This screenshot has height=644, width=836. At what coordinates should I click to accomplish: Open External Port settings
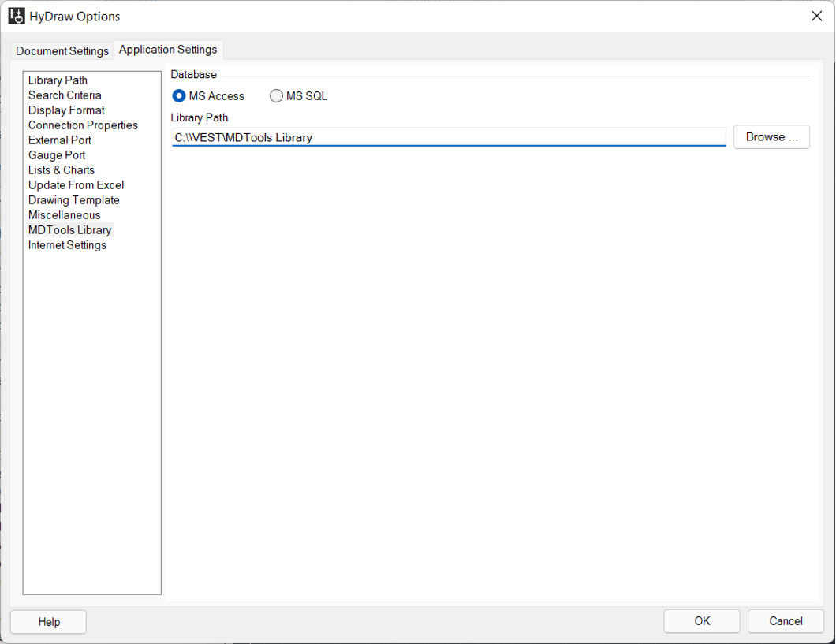(x=60, y=140)
